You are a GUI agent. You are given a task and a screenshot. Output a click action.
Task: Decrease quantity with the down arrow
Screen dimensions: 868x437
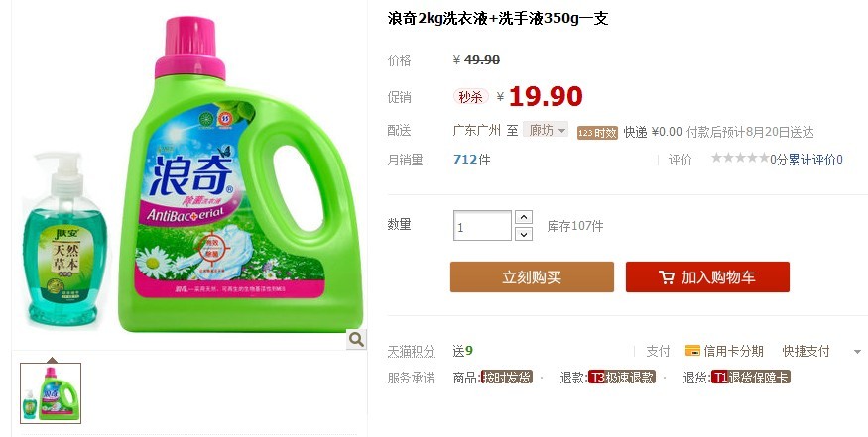[x=524, y=234]
